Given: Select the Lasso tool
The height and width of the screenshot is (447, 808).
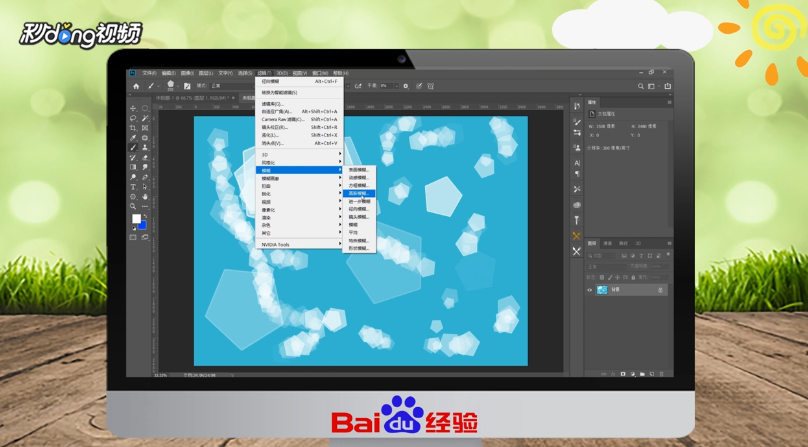Looking at the screenshot, I should click(133, 118).
